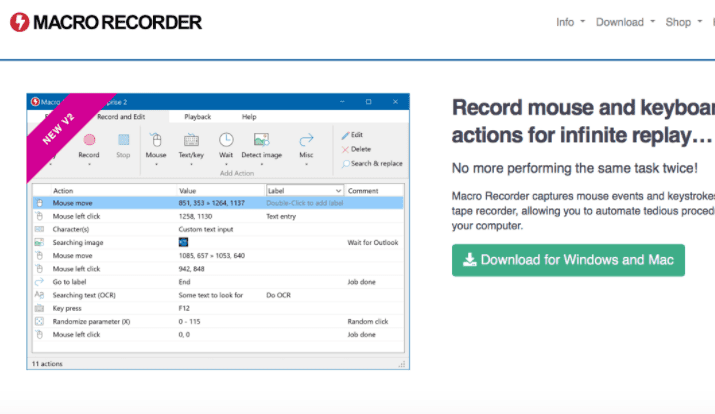Click the 'Do OCR' label cell
The height and width of the screenshot is (414, 715).
(278, 295)
